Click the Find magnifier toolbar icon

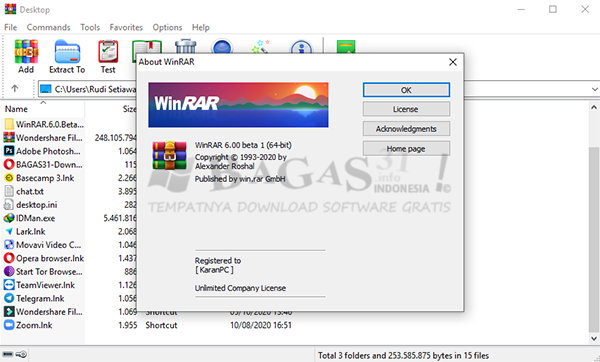[222, 46]
